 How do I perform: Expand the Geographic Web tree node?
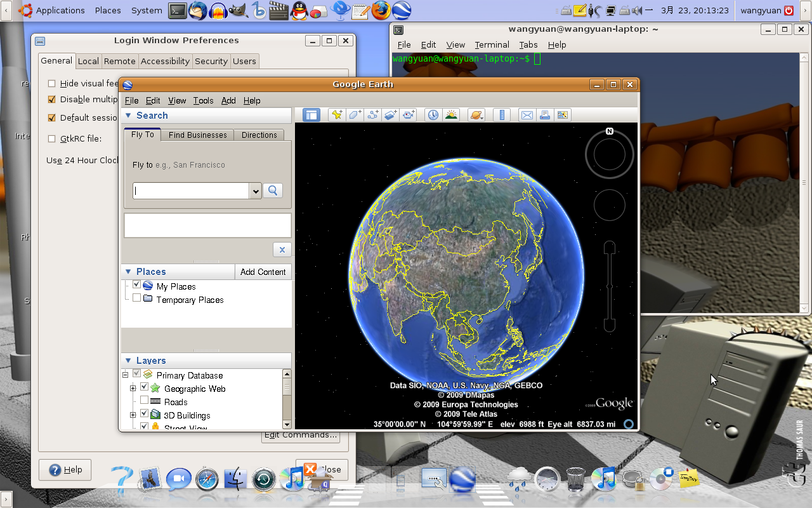(133, 388)
